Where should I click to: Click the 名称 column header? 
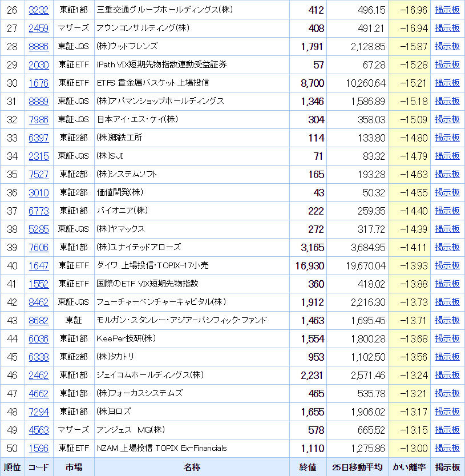(192, 467)
